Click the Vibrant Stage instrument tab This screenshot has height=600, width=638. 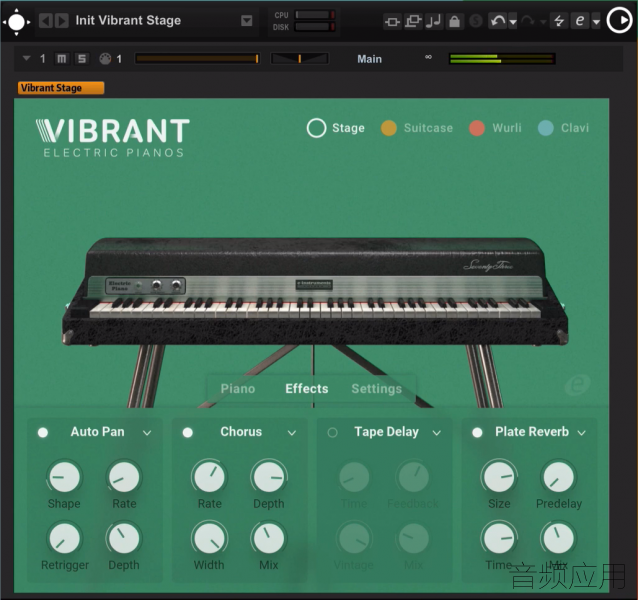(x=61, y=88)
